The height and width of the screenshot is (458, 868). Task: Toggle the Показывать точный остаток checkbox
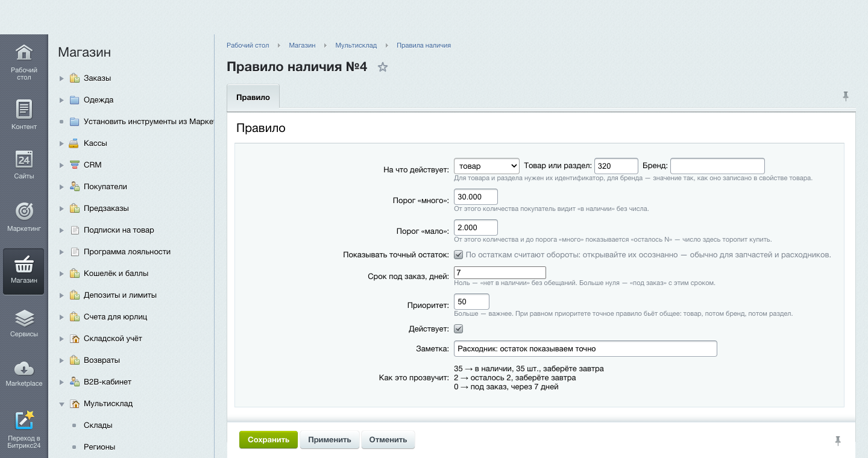(x=458, y=255)
